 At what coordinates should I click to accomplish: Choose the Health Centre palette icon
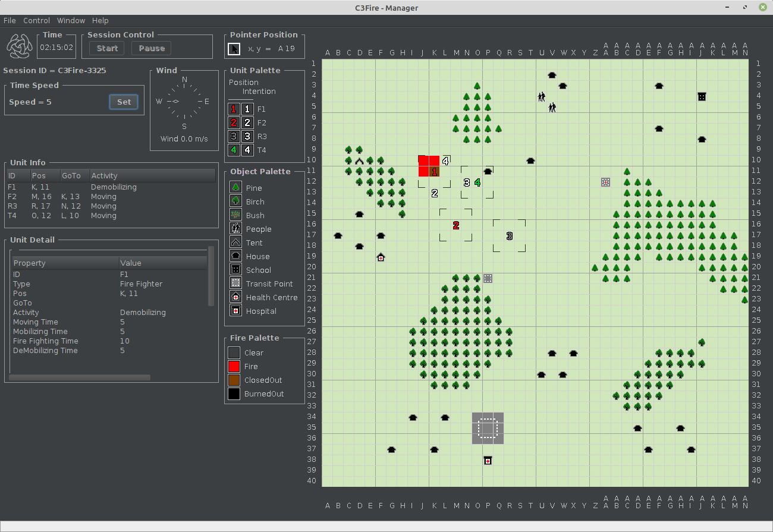tap(235, 297)
